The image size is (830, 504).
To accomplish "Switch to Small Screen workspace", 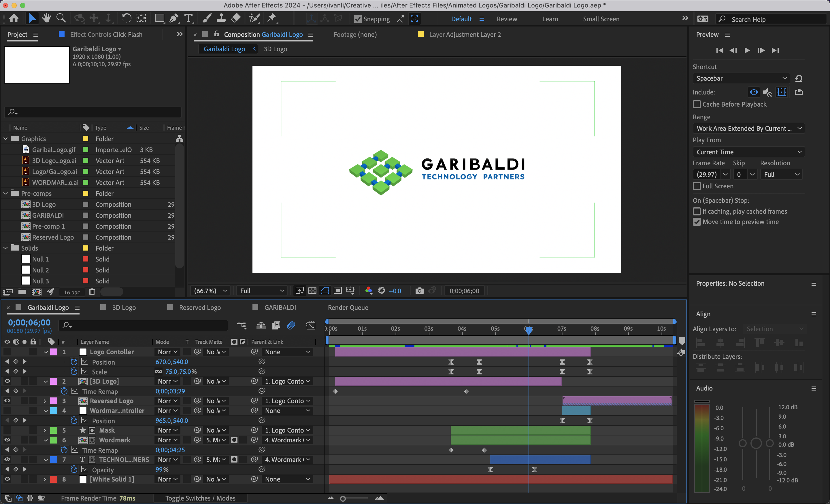I will 601,19.
